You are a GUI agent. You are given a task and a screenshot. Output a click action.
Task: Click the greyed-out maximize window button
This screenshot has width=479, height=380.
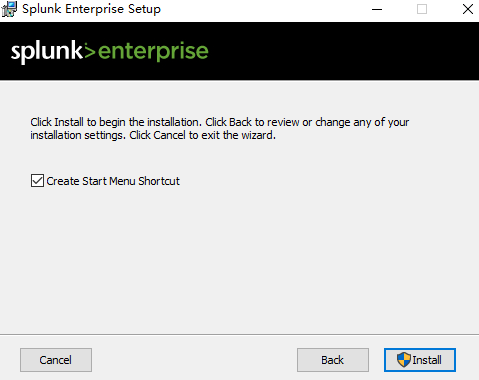pos(422,9)
